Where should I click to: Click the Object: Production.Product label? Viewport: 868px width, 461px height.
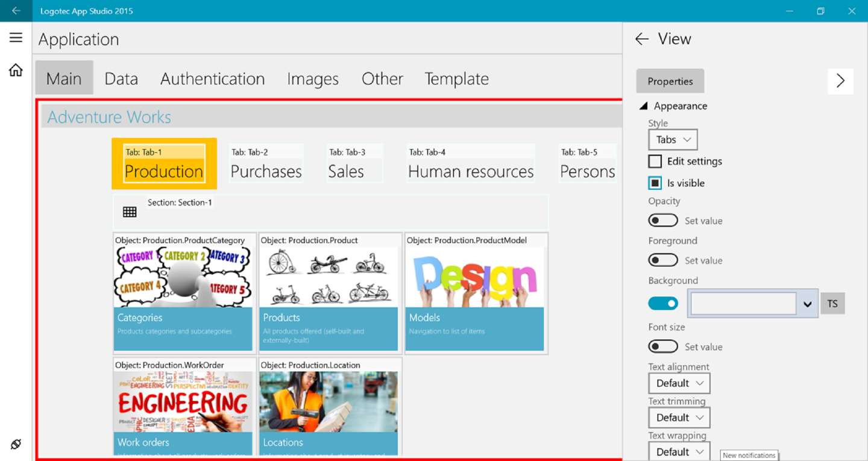(x=309, y=240)
